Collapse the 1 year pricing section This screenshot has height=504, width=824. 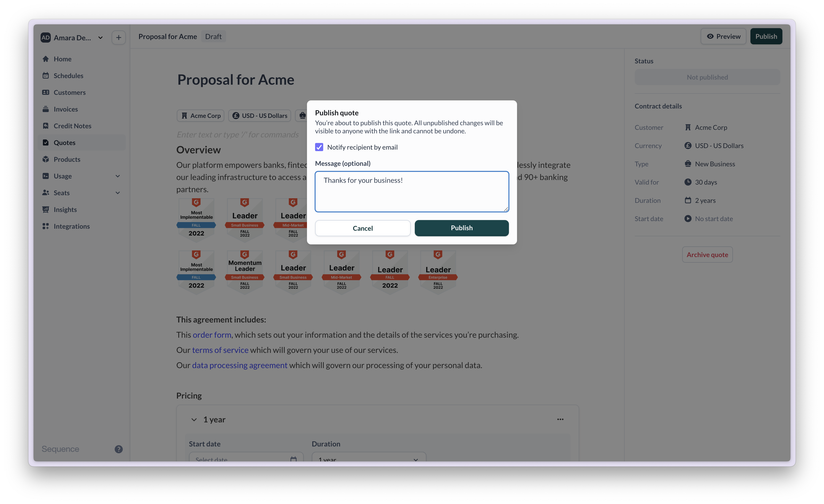194,419
